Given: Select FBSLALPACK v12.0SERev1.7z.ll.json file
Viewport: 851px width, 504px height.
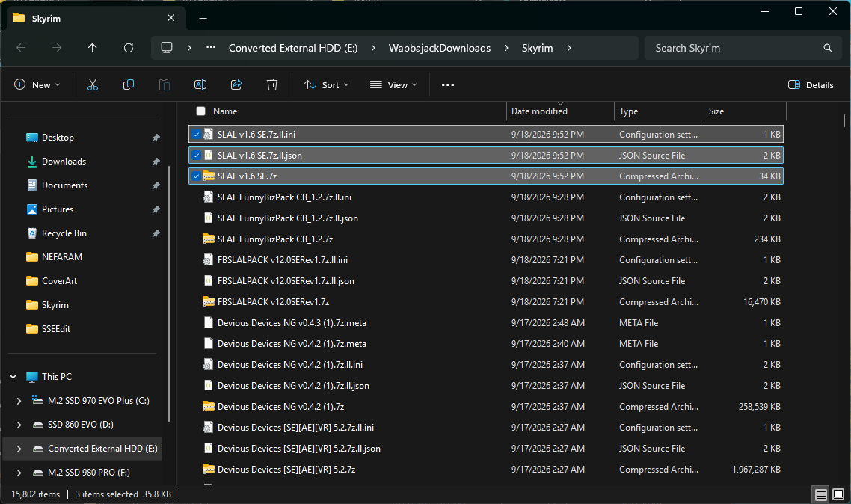Looking at the screenshot, I should coord(486,281).
